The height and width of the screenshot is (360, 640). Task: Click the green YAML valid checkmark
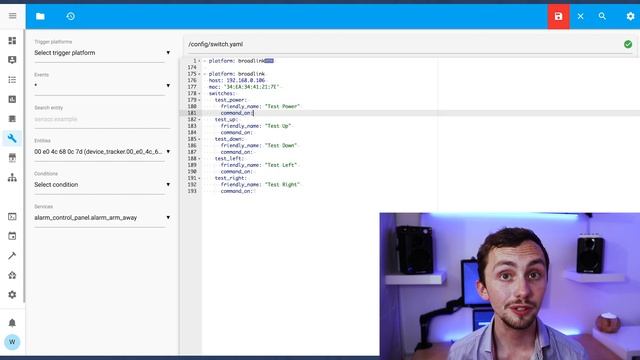coord(628,44)
